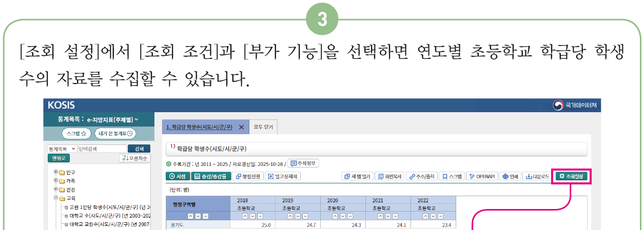644x230 pixels.
Task: Select the 건강 folder icon
Action: point(62,190)
